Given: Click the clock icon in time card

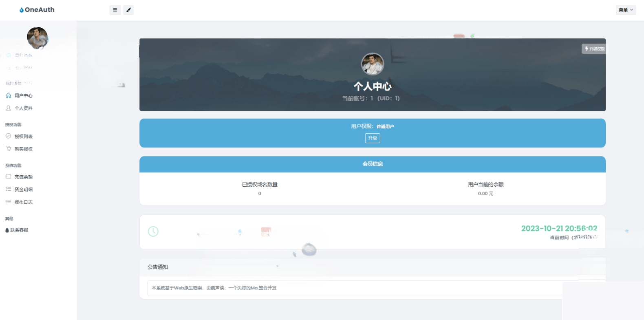Looking at the screenshot, I should (x=153, y=232).
